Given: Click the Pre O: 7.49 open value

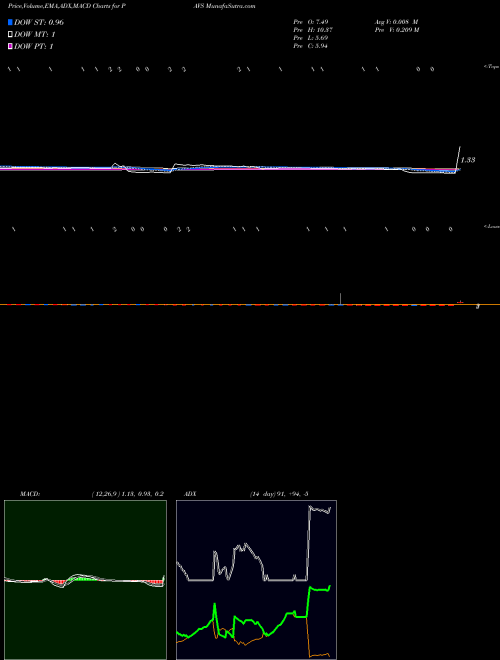Looking at the screenshot, I should coord(311,22).
